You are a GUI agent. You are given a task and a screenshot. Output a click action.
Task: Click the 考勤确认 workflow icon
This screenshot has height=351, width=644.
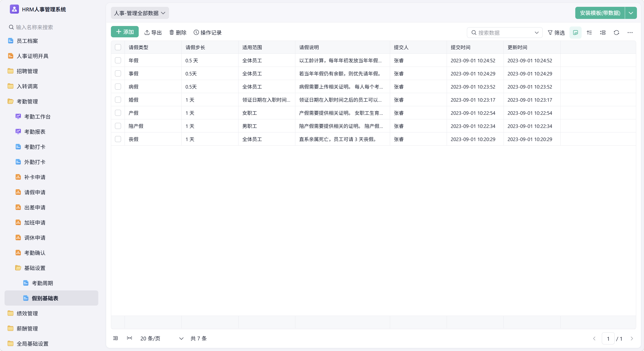18,253
